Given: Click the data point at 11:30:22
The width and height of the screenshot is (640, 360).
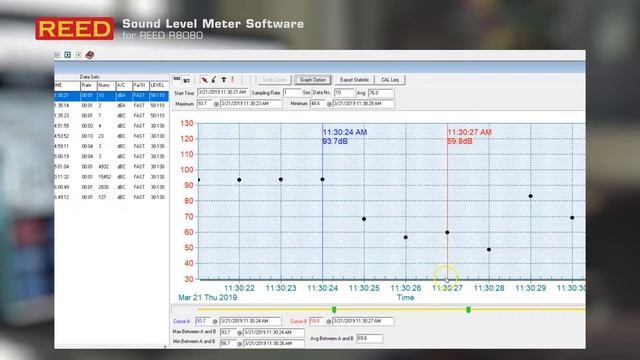Looking at the screenshot, I should 239,180.
